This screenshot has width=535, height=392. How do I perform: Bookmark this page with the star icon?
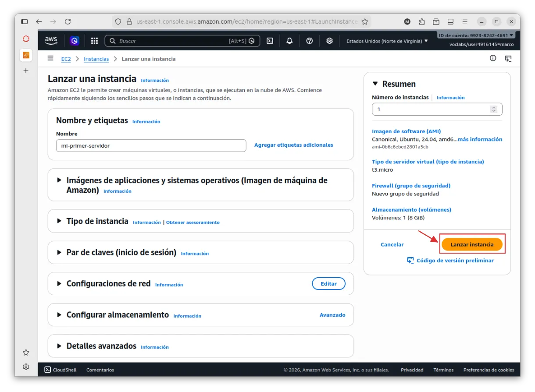point(365,21)
